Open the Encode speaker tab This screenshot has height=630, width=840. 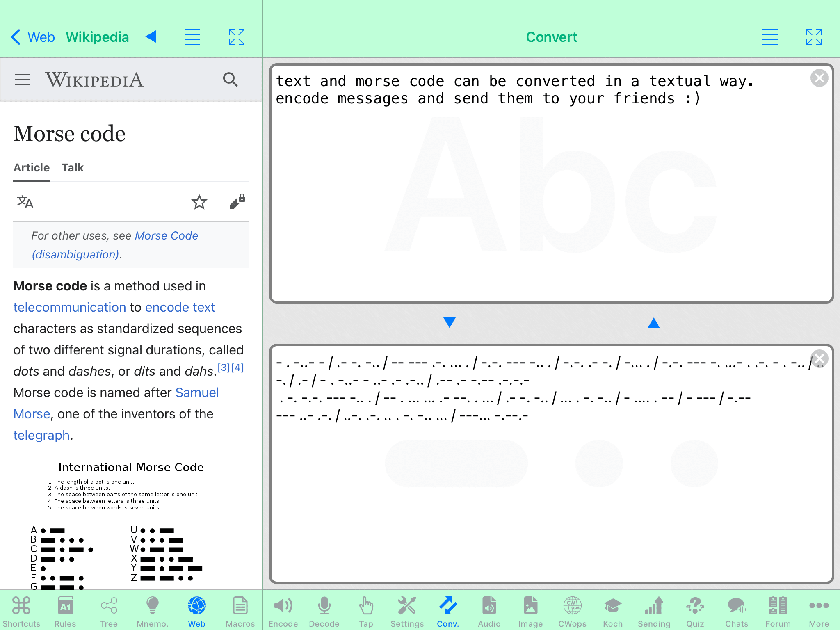(283, 612)
